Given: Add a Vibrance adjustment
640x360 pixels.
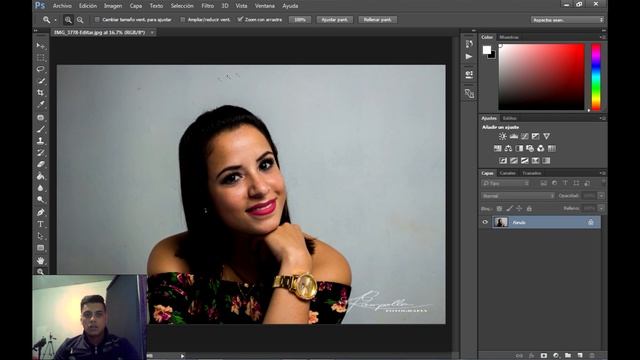Looking at the screenshot, I should coord(547,136).
